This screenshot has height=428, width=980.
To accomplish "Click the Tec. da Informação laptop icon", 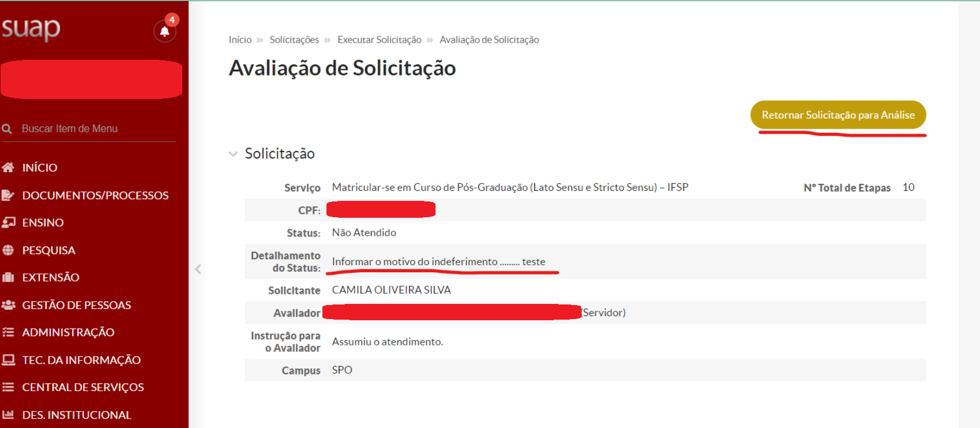I will pyautogui.click(x=8, y=360).
